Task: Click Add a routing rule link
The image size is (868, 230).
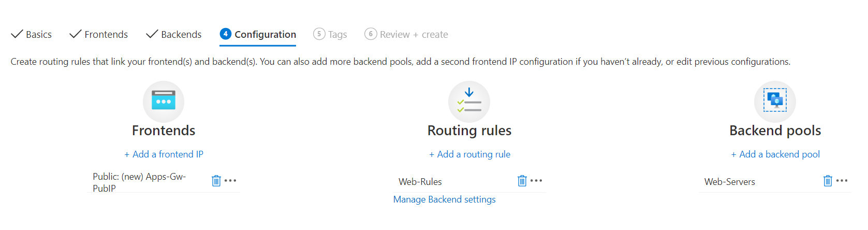Action: (469, 154)
